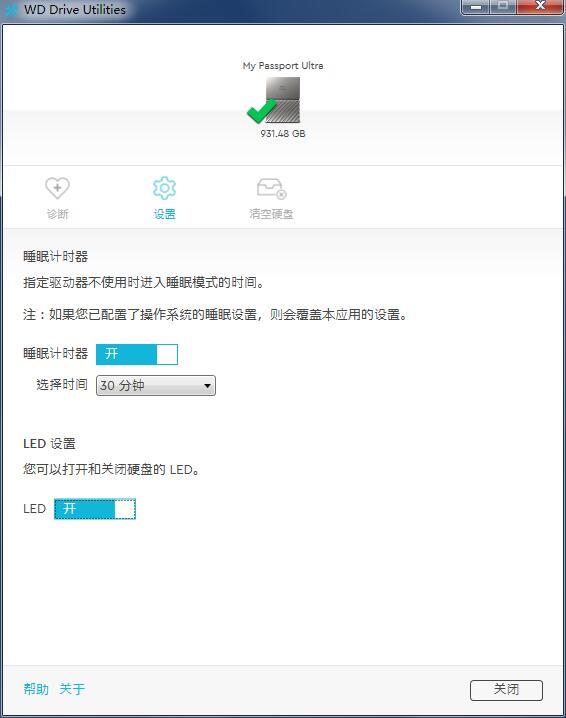Click the 关闭 button

pyautogui.click(x=506, y=690)
